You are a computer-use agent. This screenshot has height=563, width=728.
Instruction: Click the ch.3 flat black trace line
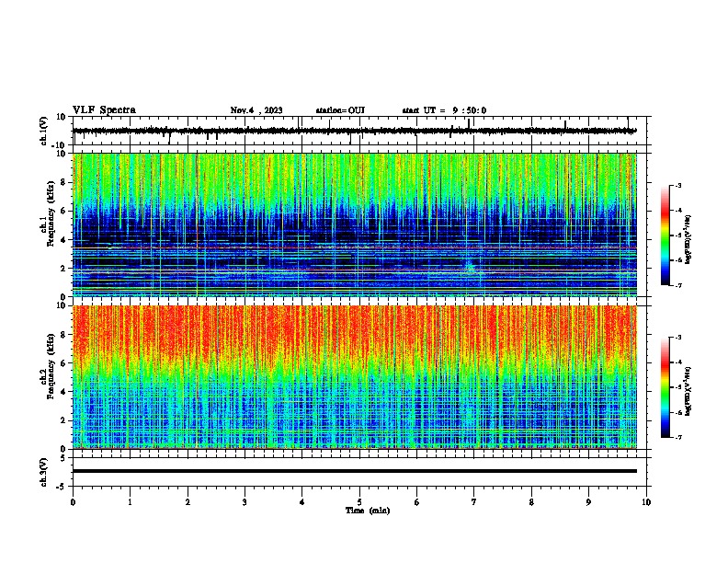pyautogui.click(x=355, y=471)
